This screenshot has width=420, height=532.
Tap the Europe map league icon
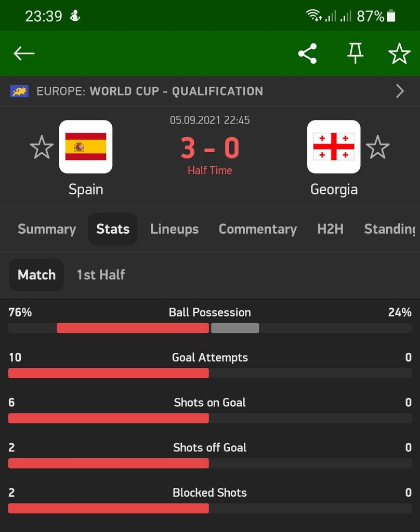click(x=19, y=91)
